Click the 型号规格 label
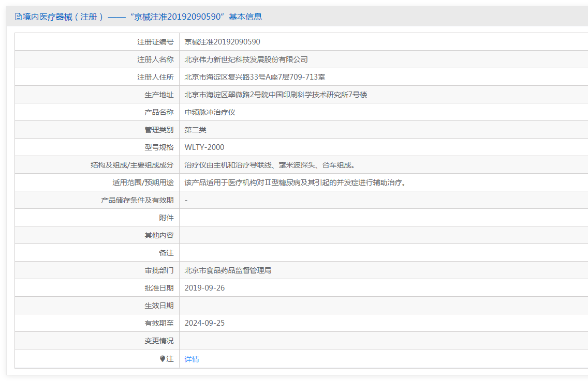This screenshot has height=381, width=588. pyautogui.click(x=159, y=148)
